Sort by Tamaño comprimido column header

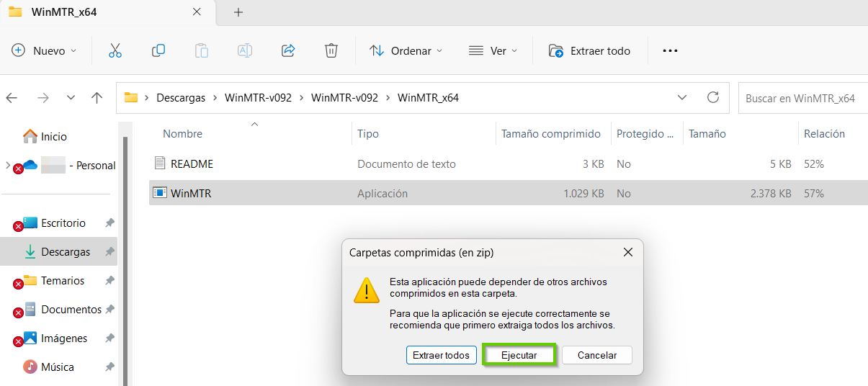tap(551, 134)
